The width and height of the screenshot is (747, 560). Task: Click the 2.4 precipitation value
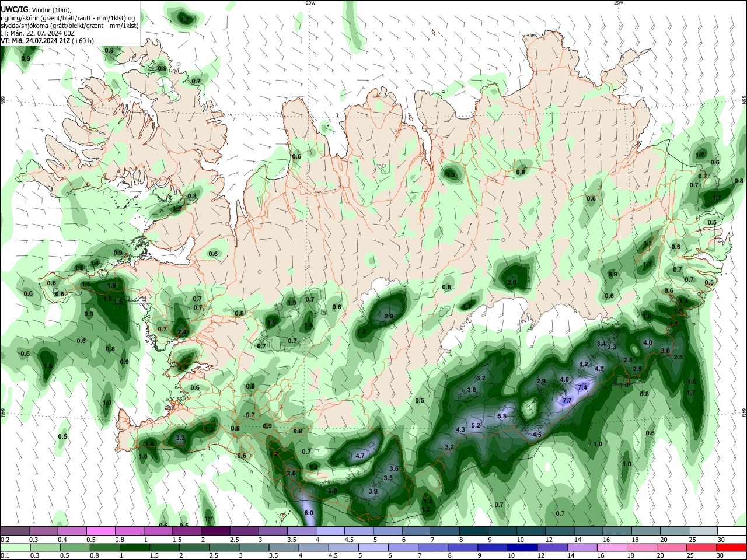[x=182, y=332]
